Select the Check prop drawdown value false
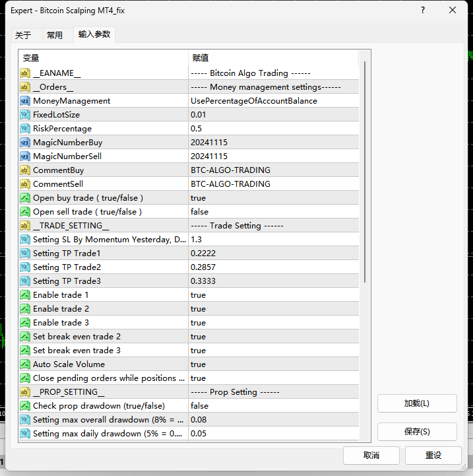Image resolution: width=473 pixels, height=476 pixels. coord(199,406)
